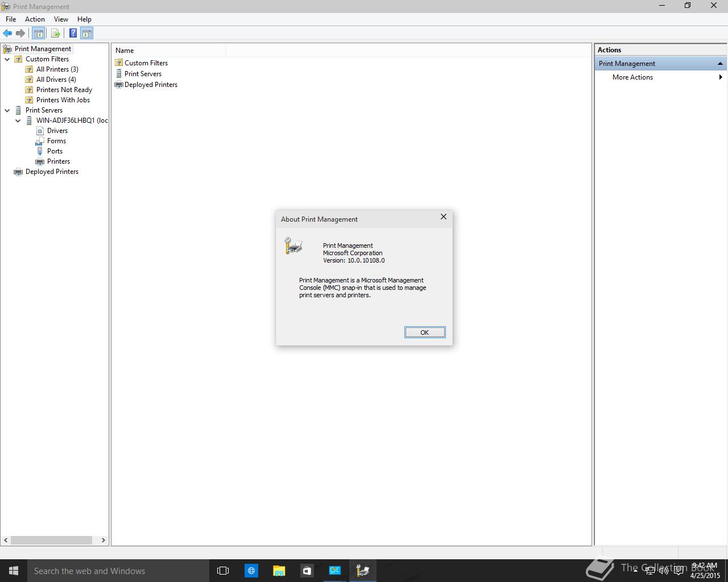The height and width of the screenshot is (582, 728).
Task: Click the Search the web and Windows box
Action: point(118,571)
